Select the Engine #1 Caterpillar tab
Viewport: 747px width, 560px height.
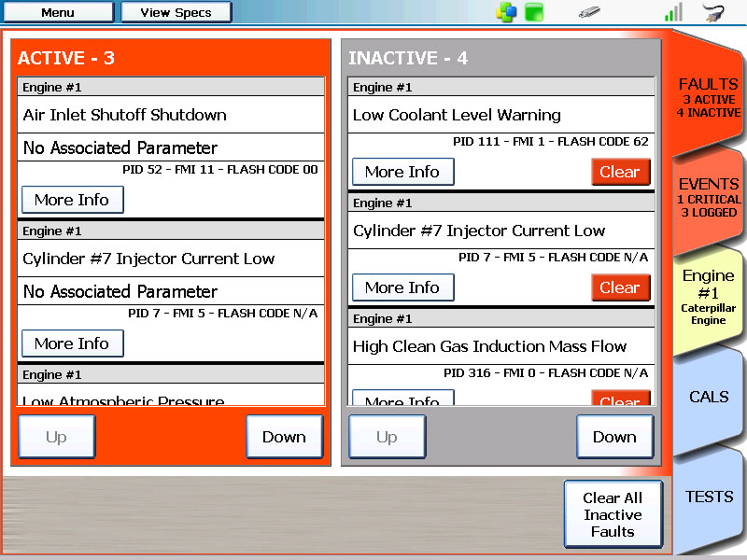coord(708,297)
